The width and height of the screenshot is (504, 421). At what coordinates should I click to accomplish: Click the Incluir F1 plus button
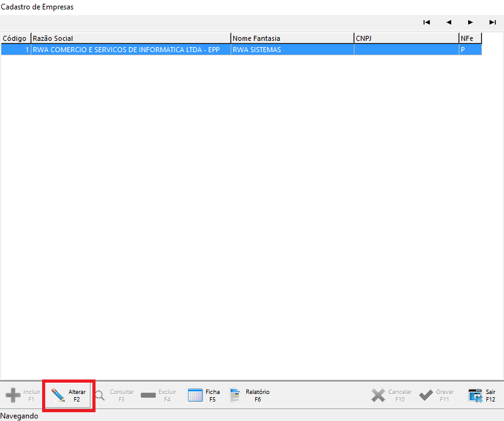[x=23, y=395]
